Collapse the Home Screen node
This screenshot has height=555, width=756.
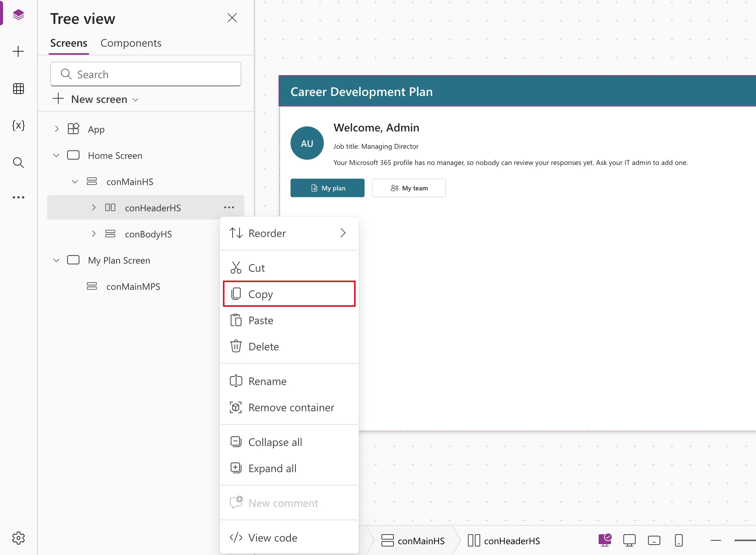[56, 155]
